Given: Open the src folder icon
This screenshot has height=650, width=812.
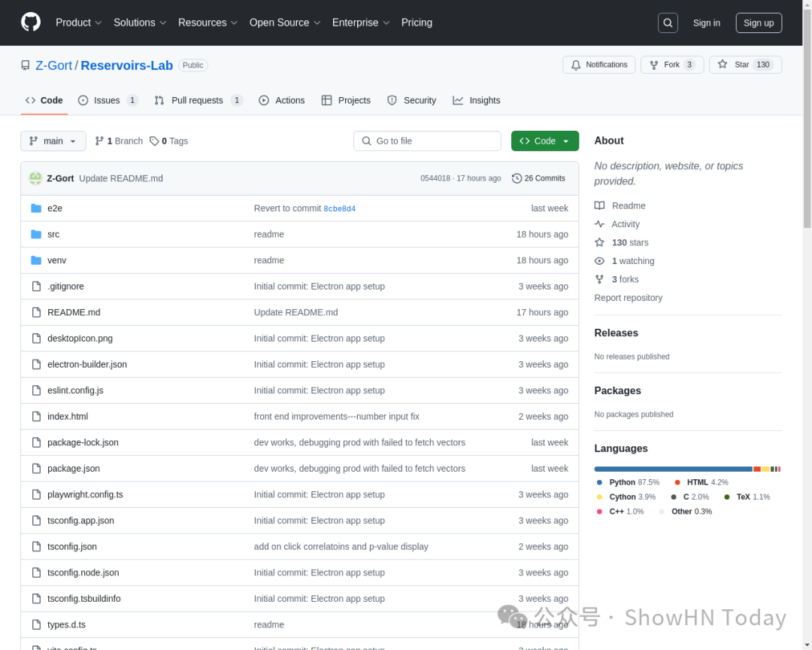Looking at the screenshot, I should pyautogui.click(x=36, y=234).
